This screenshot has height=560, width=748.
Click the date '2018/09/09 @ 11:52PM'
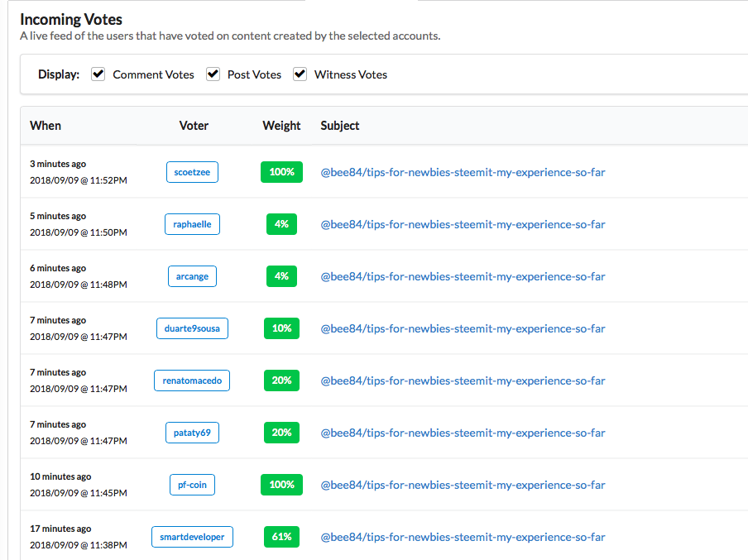click(x=79, y=180)
